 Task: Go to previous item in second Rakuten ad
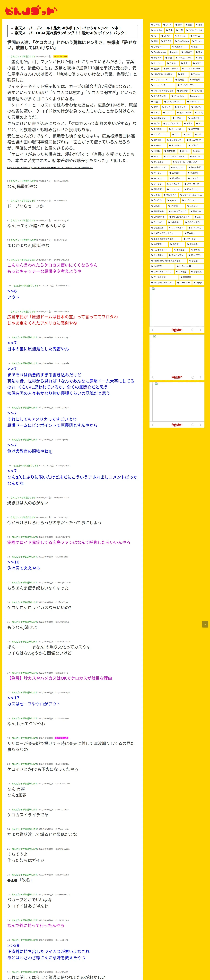153,377
